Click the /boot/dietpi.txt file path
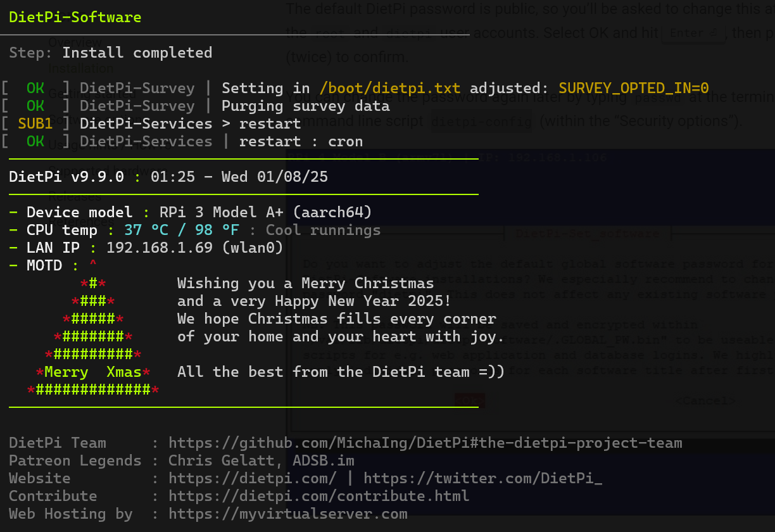The width and height of the screenshot is (775, 532). [390, 88]
